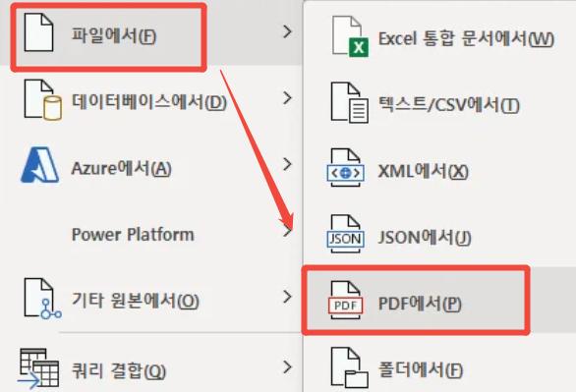
Task: Open the Azure에서(A) menu entry
Action: [150, 165]
